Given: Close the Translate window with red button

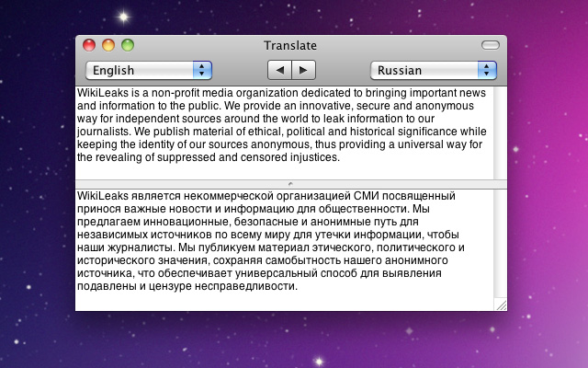Looking at the screenshot, I should [89, 45].
